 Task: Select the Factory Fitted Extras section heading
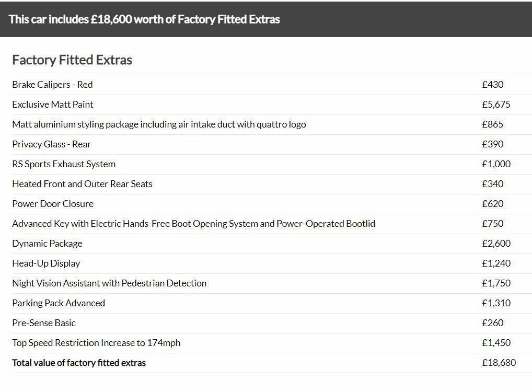[x=72, y=60]
